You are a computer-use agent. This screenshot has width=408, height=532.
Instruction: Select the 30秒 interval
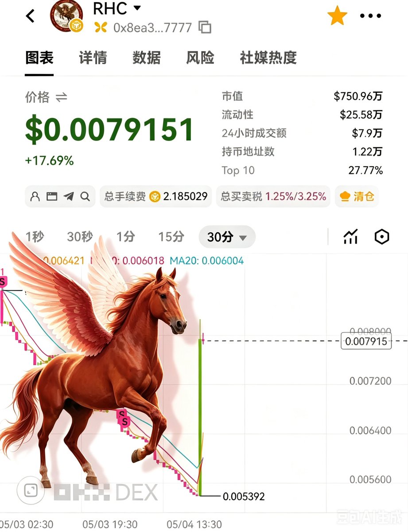[x=80, y=237]
